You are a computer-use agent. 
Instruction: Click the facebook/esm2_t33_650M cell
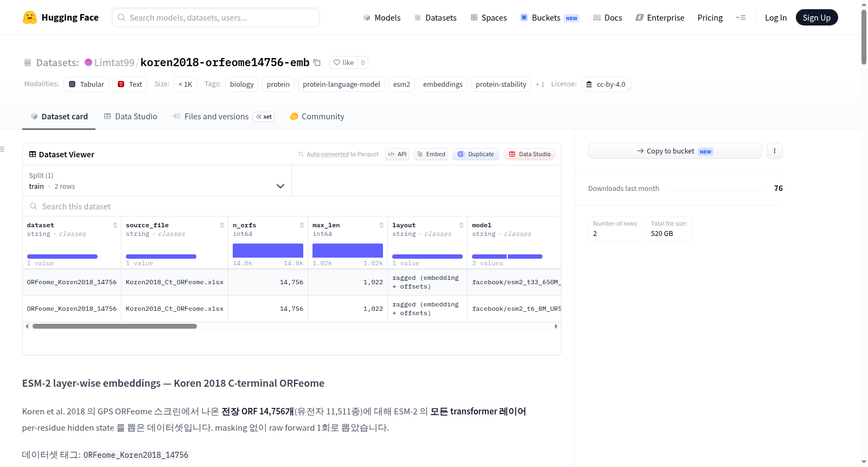pos(514,282)
